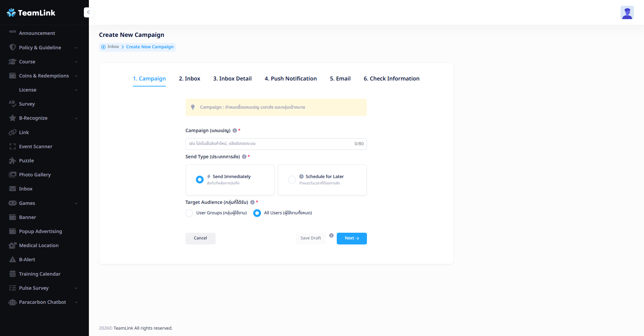644x336 pixels.
Task: Collapse the sidebar with the chevron button
Action: coord(89,12)
